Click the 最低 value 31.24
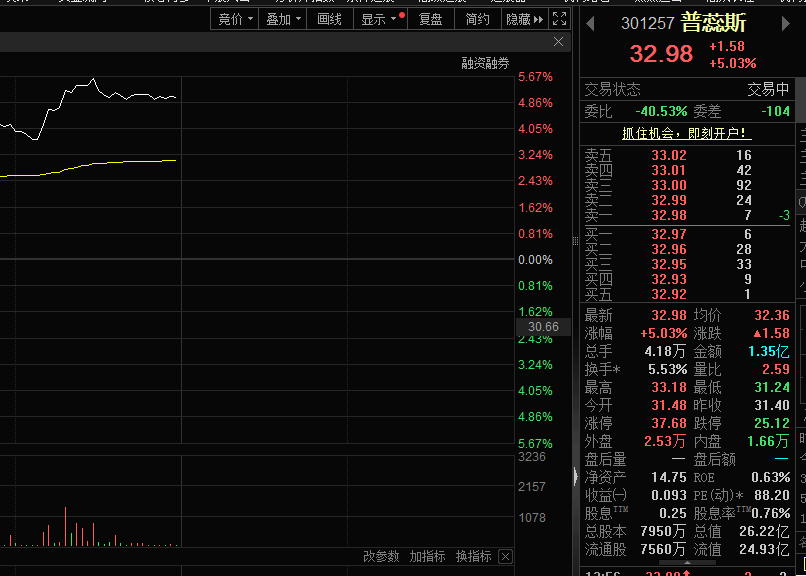Screen dimensions: 806x576 (772, 387)
